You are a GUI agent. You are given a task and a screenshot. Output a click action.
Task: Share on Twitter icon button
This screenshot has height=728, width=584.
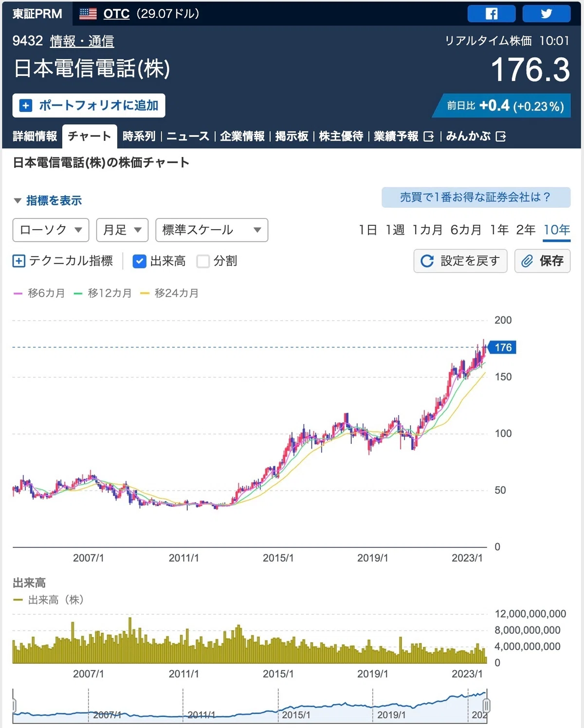546,14
